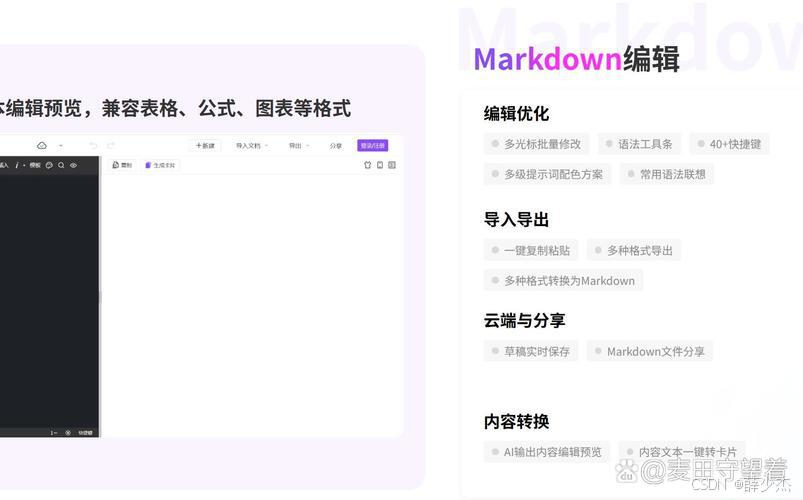
Task: Click the 分享 share button
Action: 335,145
